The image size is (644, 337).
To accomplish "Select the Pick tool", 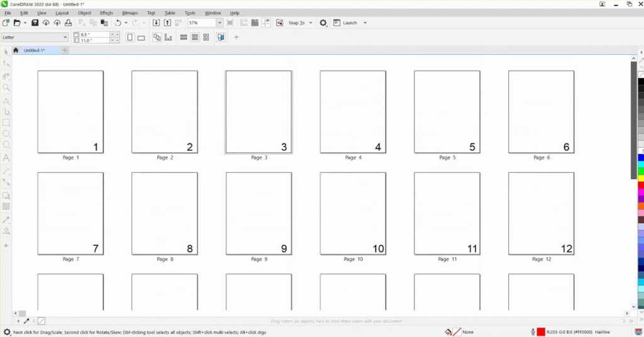I will pos(6,52).
